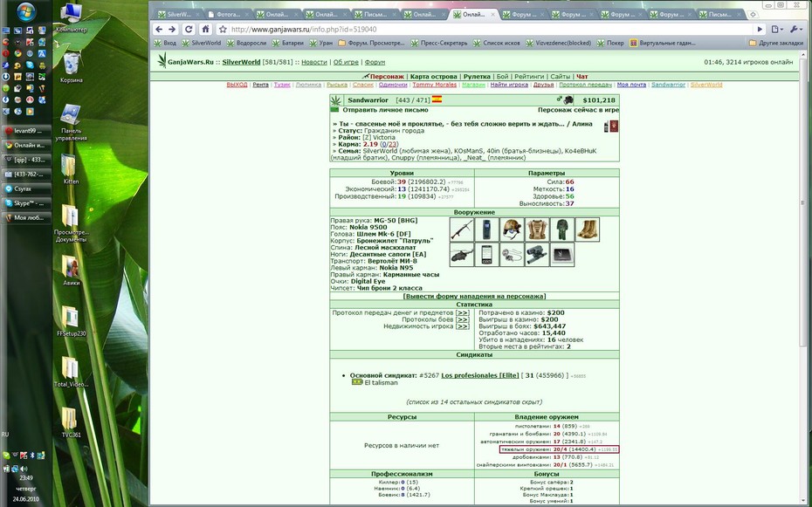Open the Корзина recycle bin icon
The image size is (812, 507).
tap(72, 68)
